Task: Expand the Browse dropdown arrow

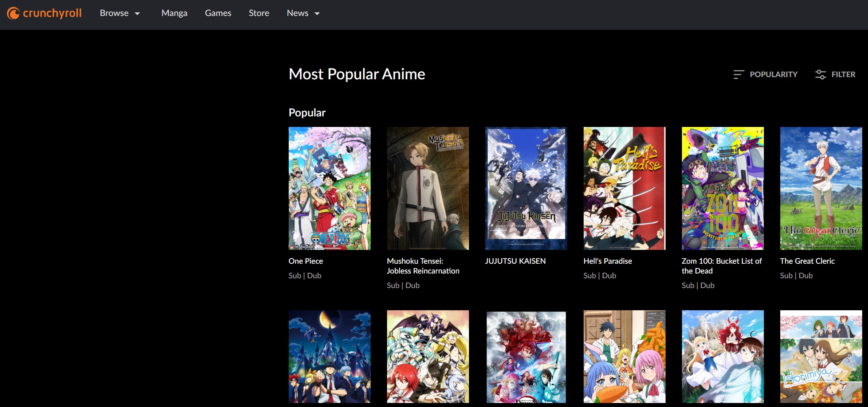Action: (137, 14)
